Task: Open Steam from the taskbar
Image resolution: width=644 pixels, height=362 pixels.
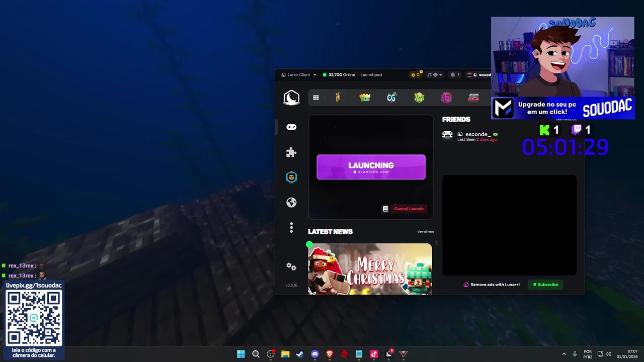Action: coord(300,354)
